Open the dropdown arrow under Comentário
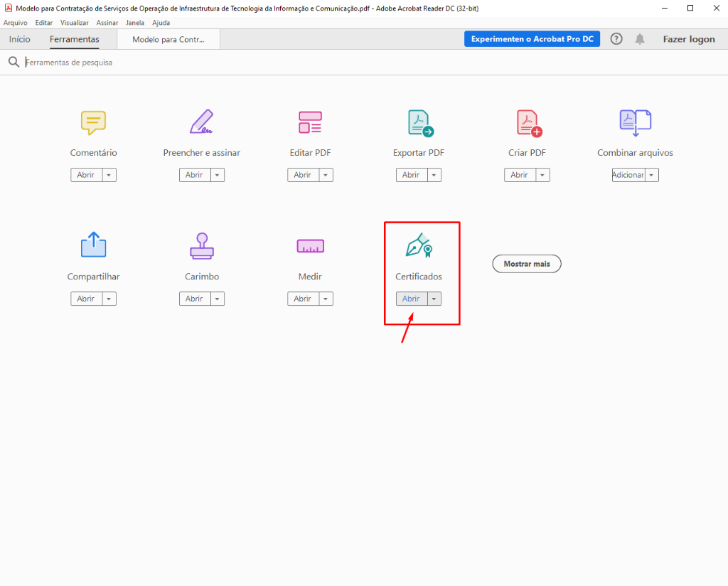This screenshot has height=586, width=728. point(109,175)
